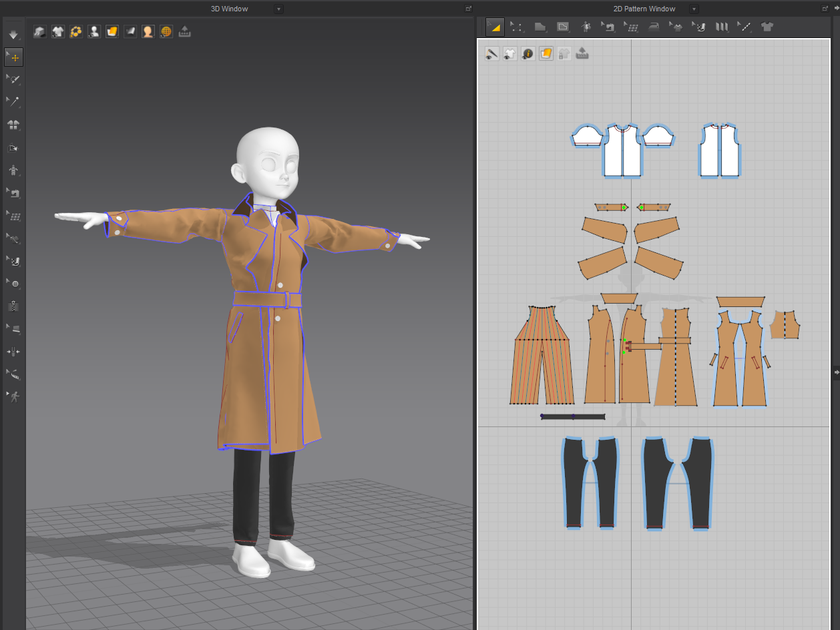The image size is (840, 630).
Task: Toggle 3D surface display cube icon
Action: point(40,31)
